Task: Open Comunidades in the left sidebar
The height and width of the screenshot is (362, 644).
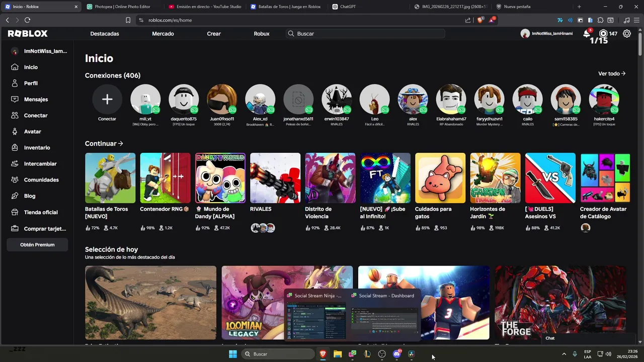Action: click(41, 179)
